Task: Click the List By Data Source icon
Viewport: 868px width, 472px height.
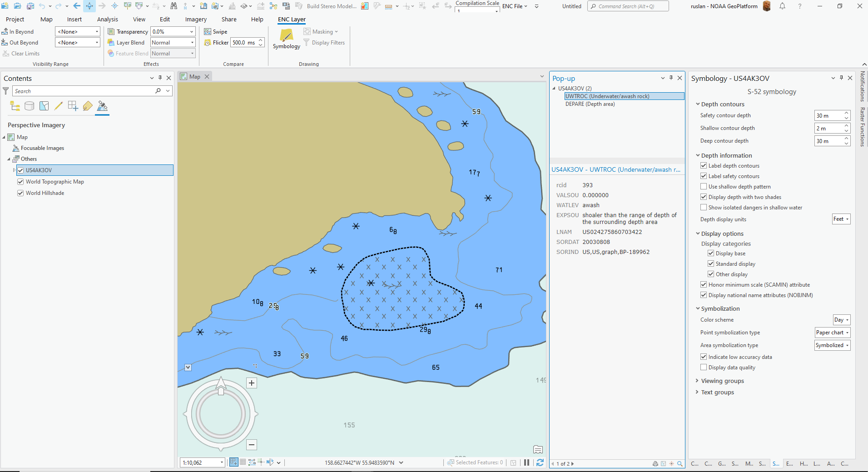Action: click(30, 106)
